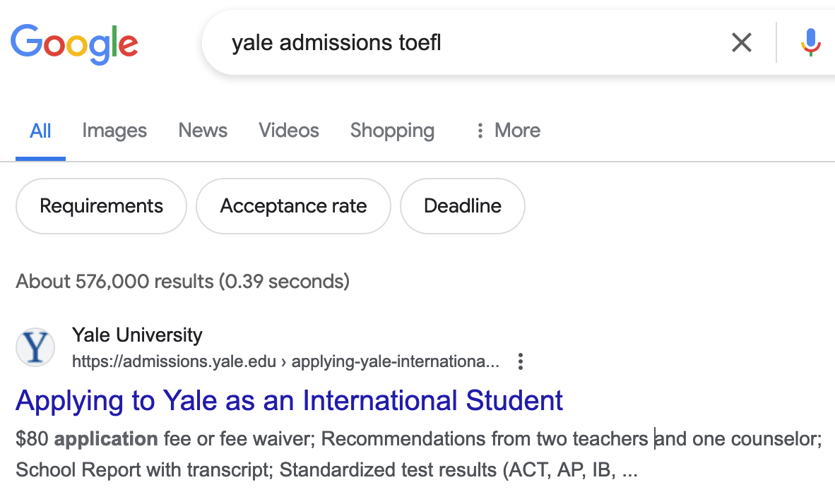Click the Google logo to go home
Viewport: 835px width, 504px height.
pos(74,42)
